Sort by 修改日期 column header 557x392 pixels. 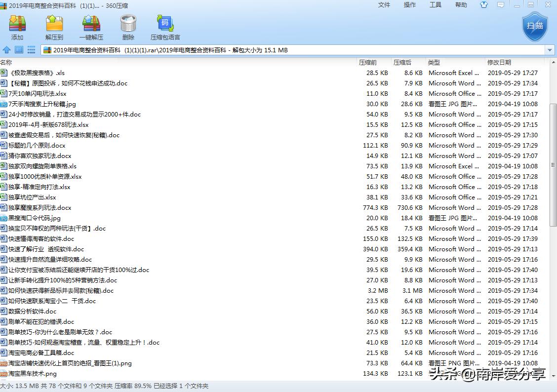click(x=499, y=63)
